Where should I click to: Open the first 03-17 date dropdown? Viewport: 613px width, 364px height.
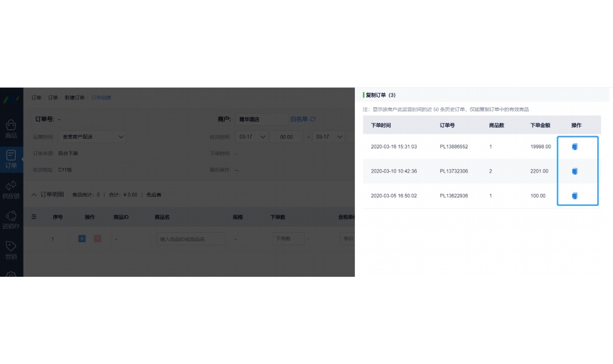click(251, 136)
